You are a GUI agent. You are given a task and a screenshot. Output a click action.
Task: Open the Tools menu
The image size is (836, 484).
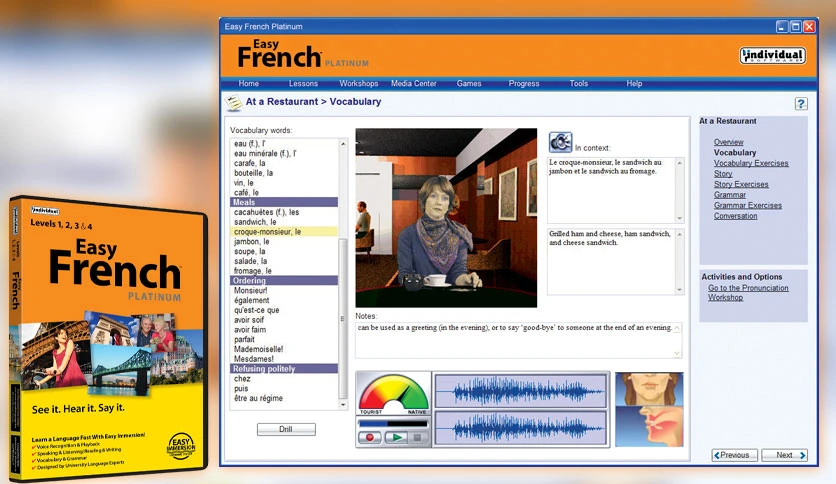coord(578,84)
